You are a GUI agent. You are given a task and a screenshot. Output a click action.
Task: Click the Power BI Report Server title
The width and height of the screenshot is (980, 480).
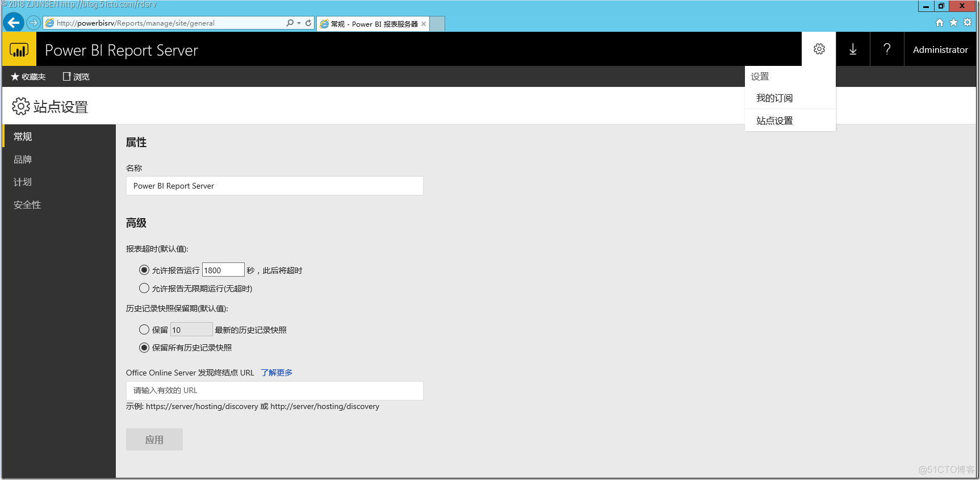[122, 50]
